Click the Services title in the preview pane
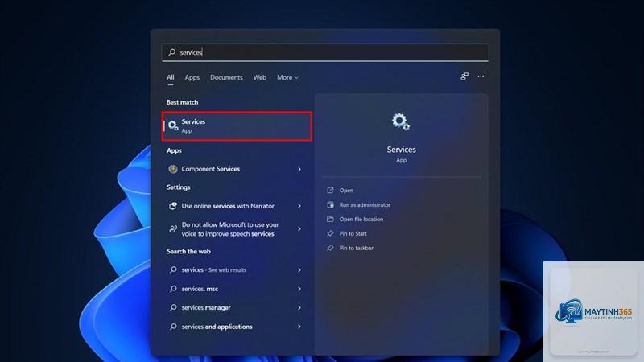The width and height of the screenshot is (644, 362). coord(401,150)
